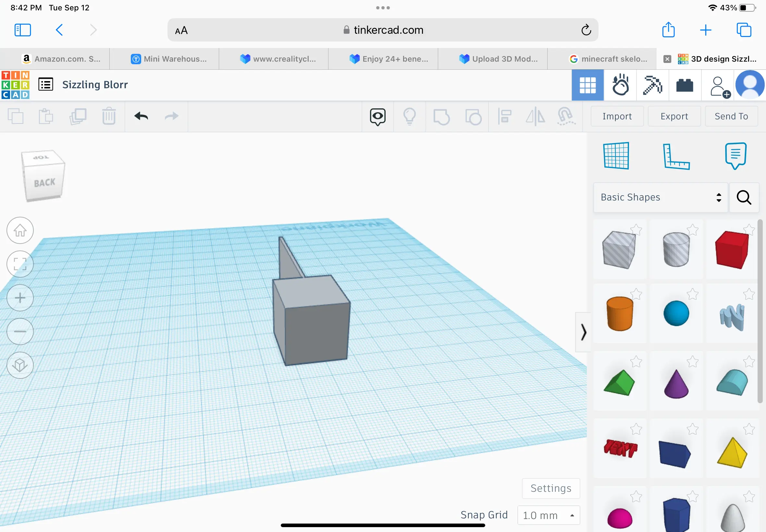
Task: Select the Workplane tool
Action: pos(616,156)
